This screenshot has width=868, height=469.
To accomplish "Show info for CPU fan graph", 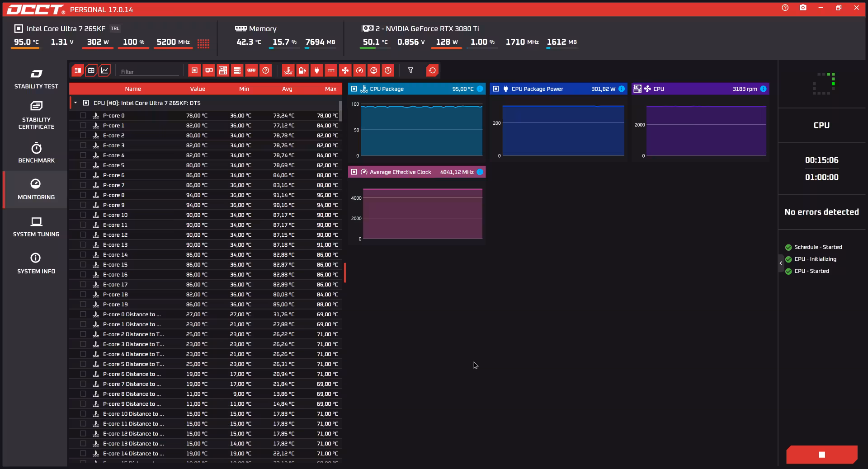I will tap(763, 89).
